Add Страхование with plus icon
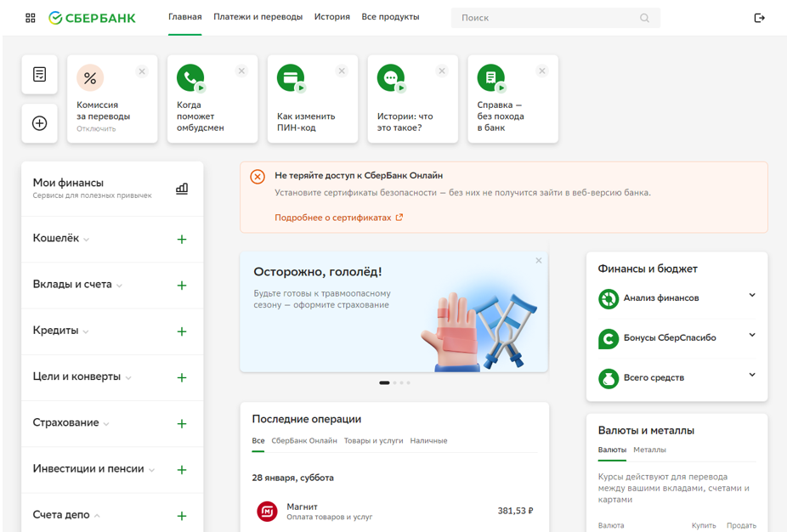 (x=182, y=424)
